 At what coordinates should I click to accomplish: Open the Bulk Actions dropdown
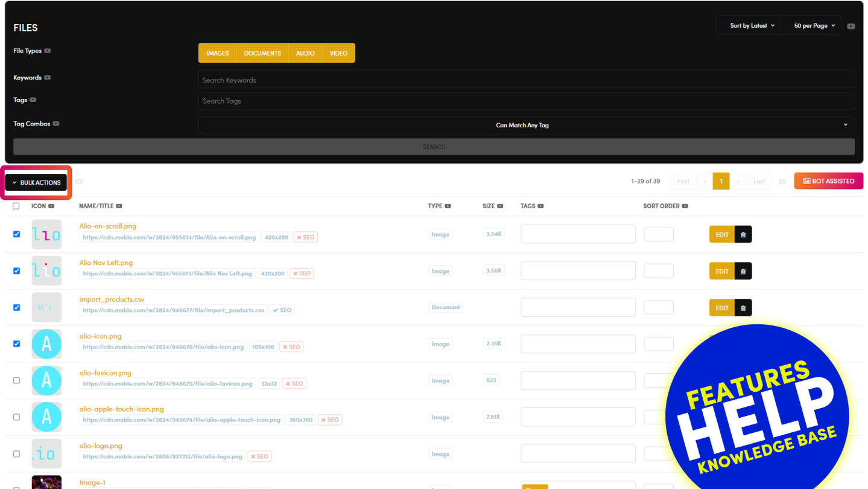click(x=36, y=182)
